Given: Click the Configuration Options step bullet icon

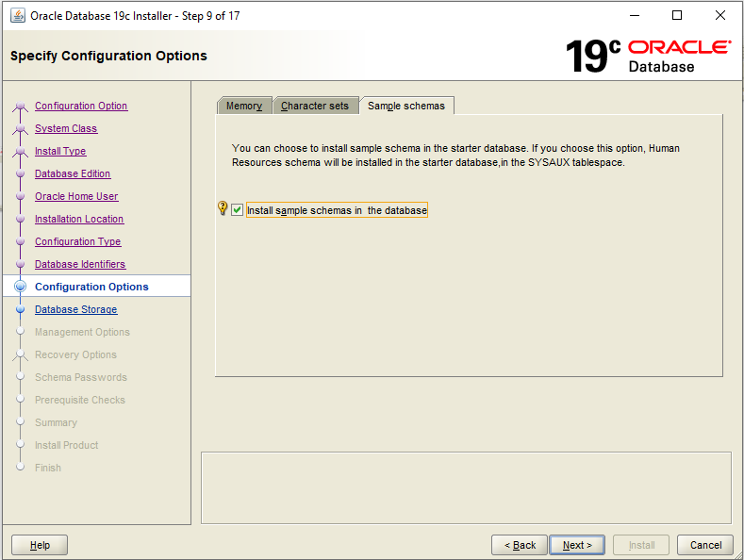Looking at the screenshot, I should point(21,287).
